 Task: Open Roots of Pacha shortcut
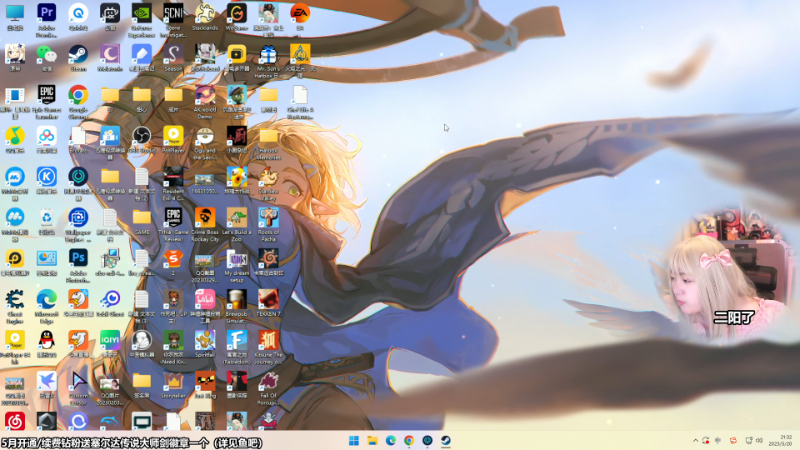(268, 224)
